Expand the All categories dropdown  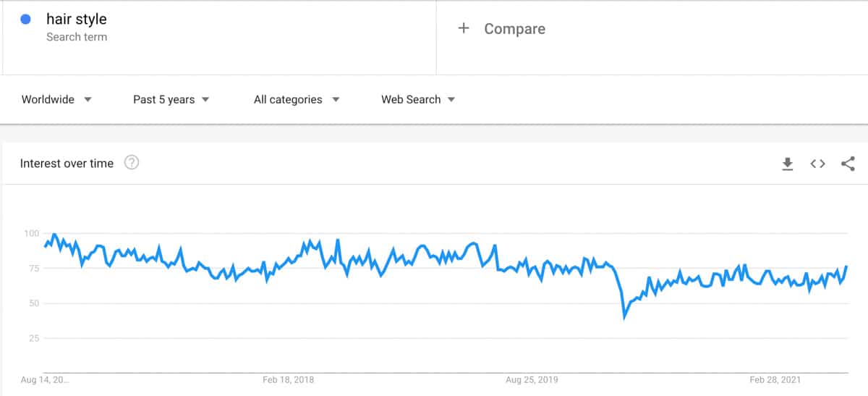click(296, 100)
